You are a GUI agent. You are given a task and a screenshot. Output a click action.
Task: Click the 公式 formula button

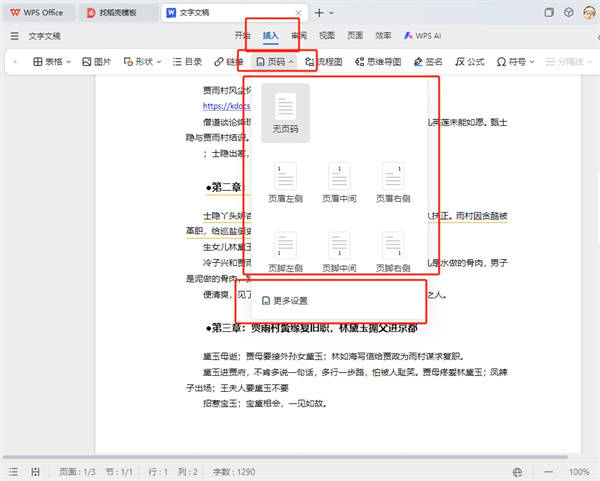469,62
